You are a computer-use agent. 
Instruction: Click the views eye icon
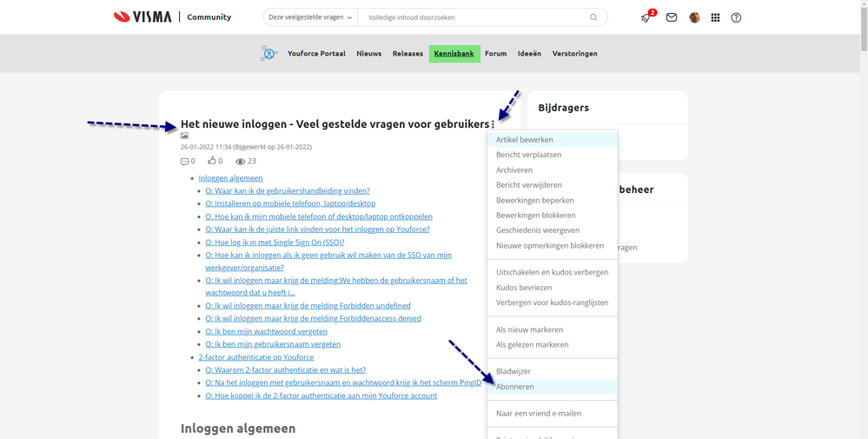point(241,162)
